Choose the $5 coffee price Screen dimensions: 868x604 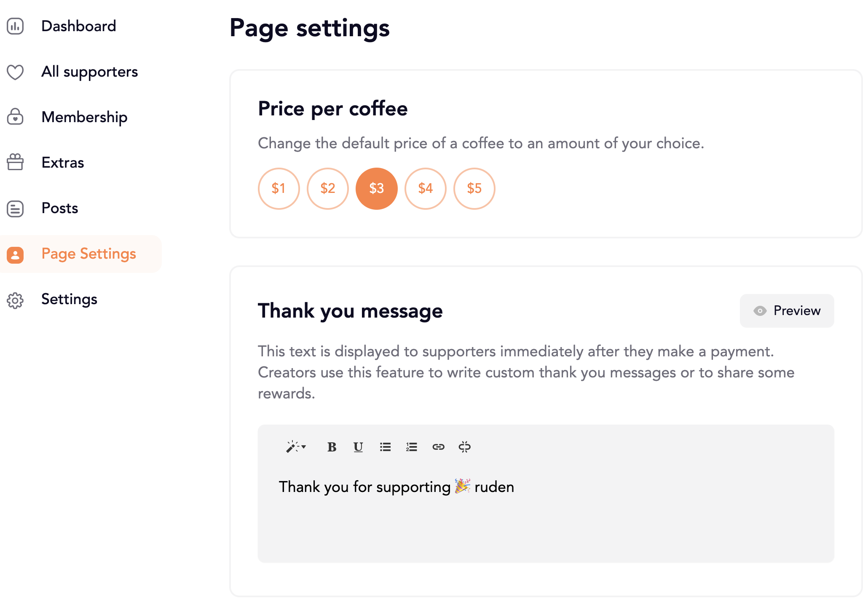coord(474,188)
